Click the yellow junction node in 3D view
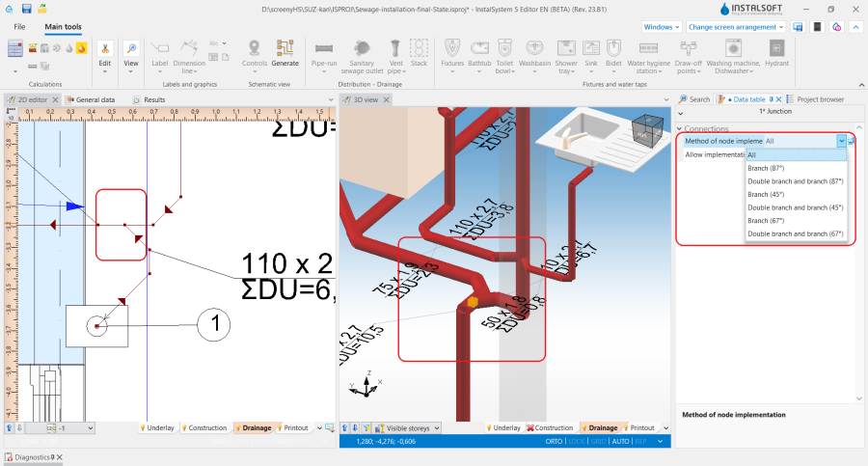 (473, 301)
